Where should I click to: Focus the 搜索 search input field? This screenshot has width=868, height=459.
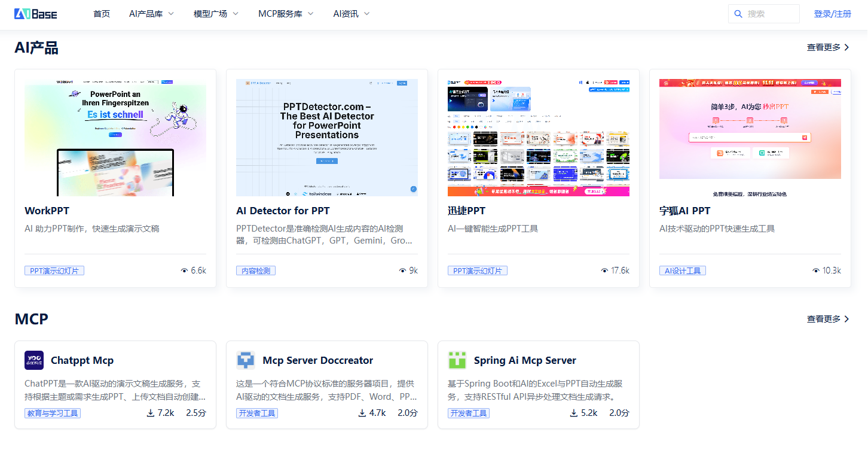point(764,14)
